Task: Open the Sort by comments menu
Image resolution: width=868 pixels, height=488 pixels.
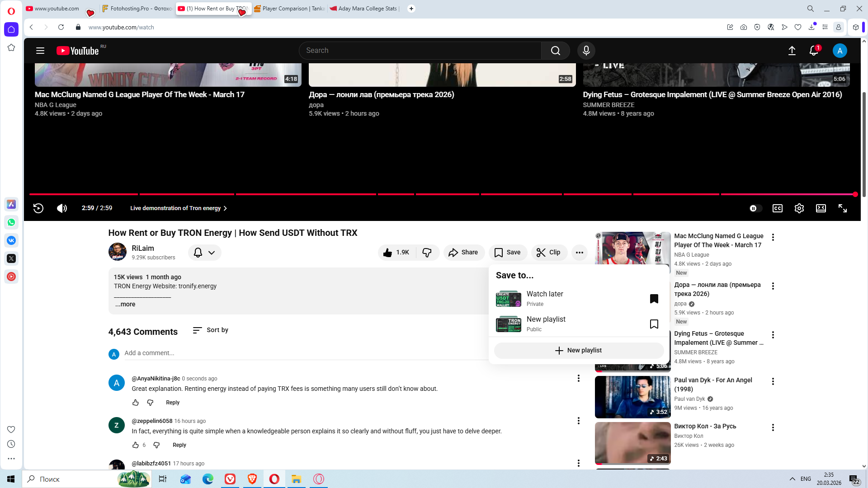Action: (x=211, y=330)
